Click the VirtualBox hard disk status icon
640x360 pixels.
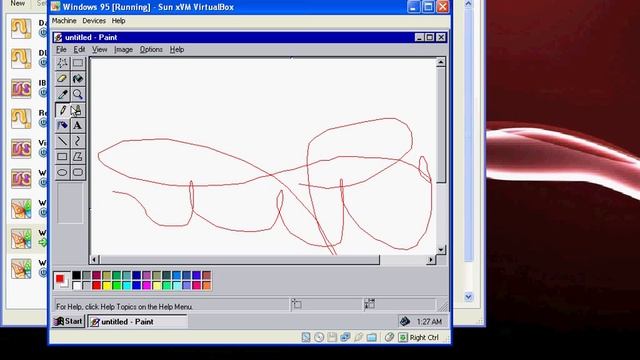coord(306,337)
